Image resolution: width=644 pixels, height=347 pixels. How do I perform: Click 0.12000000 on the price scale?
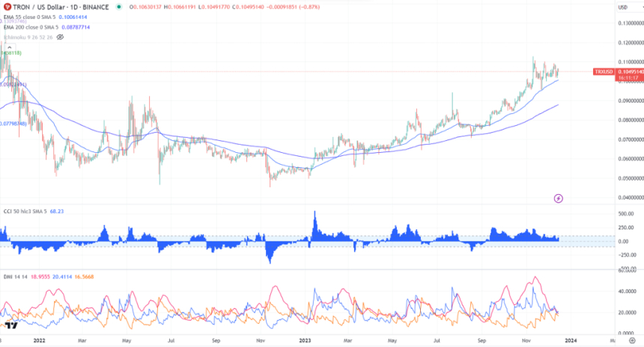click(x=631, y=43)
